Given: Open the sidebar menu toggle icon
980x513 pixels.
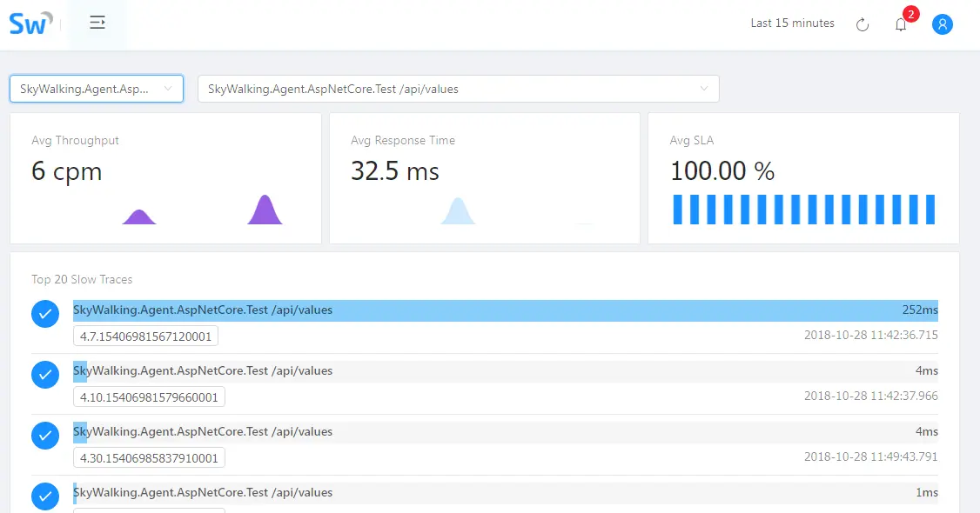Looking at the screenshot, I should 97,23.
